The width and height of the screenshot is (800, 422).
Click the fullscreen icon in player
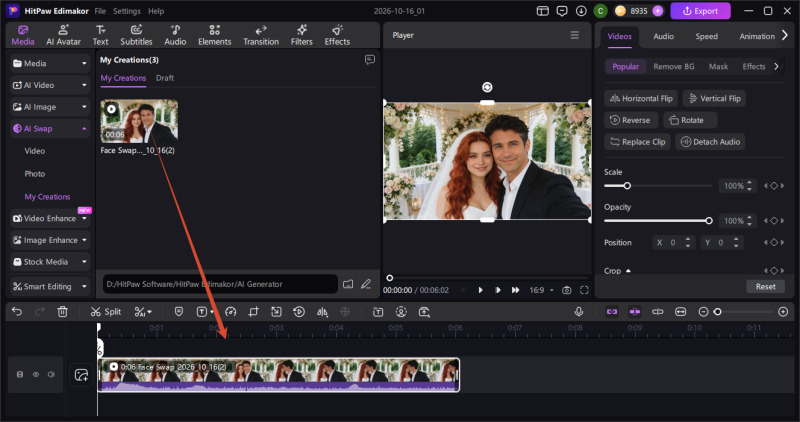click(x=584, y=290)
